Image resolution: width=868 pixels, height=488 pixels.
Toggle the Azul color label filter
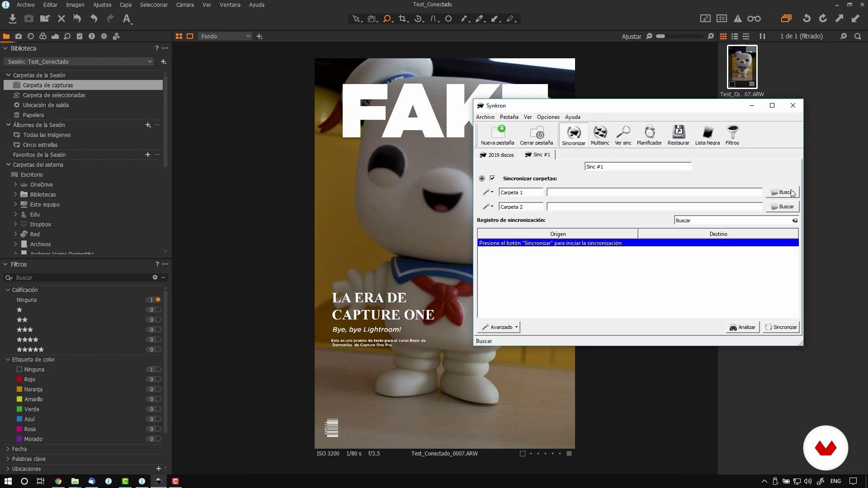tap(158, 419)
